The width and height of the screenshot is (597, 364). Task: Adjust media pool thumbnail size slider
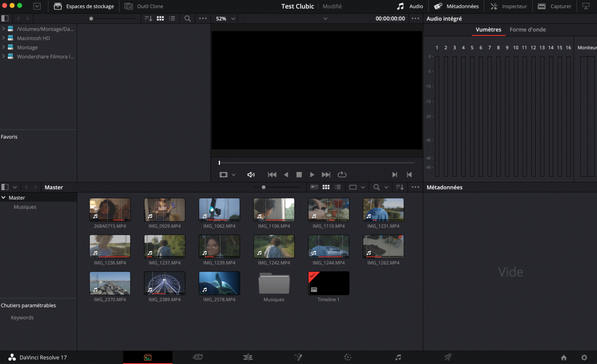point(264,187)
